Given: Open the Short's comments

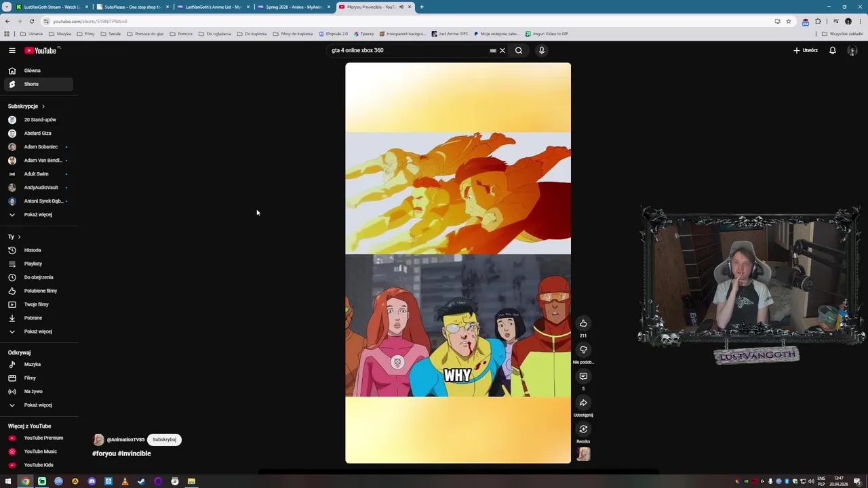Looking at the screenshot, I should pos(583,376).
